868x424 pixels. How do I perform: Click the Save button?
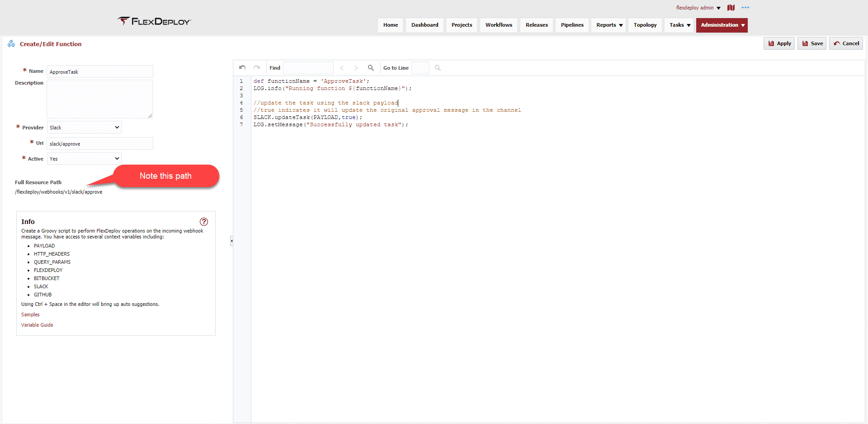812,43
